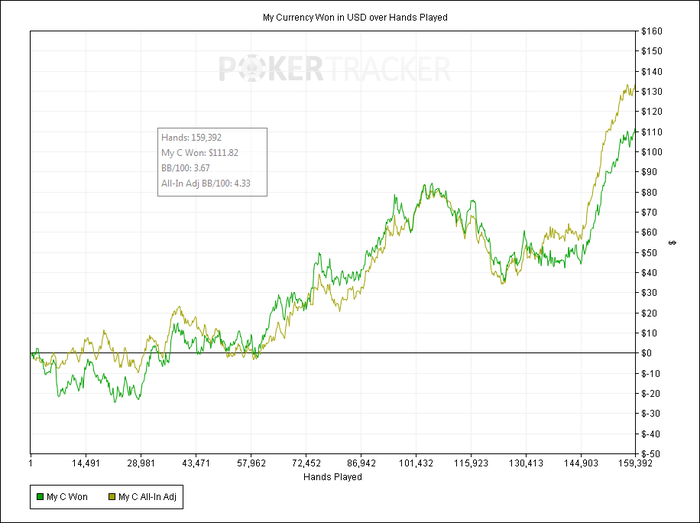This screenshot has height=523, width=700.
Task: Click the 'BB/100: 3.67' stat
Action: click(x=185, y=168)
